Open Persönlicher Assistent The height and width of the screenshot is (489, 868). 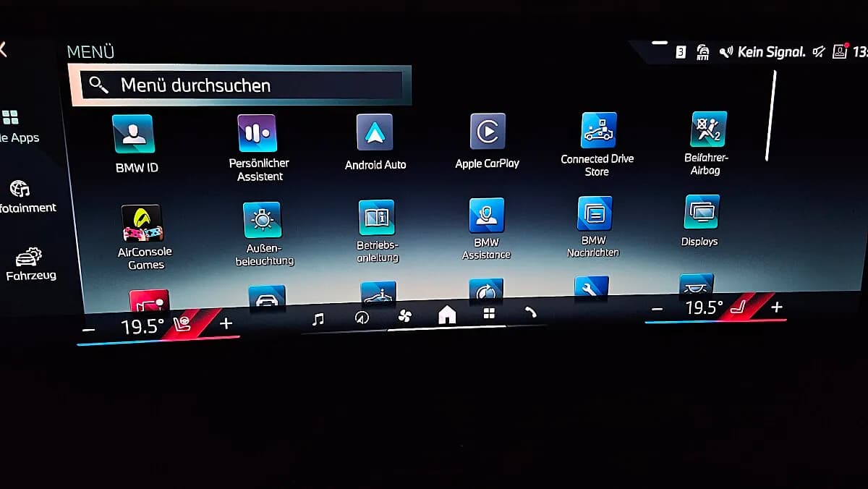(259, 148)
